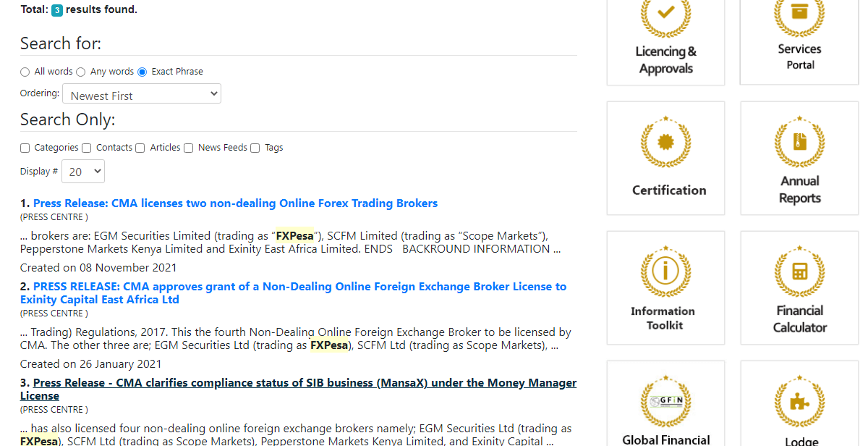
Task: Select the All words radio button
Action: coord(25,72)
